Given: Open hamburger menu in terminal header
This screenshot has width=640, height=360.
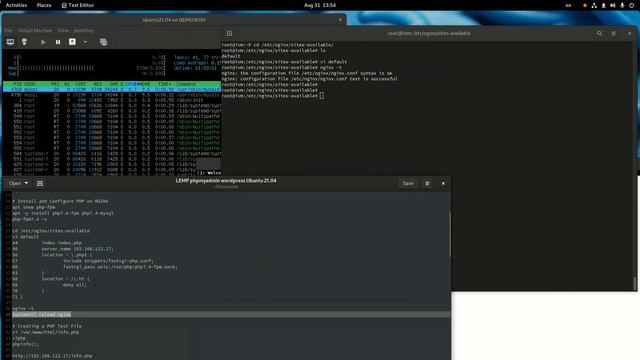Looking at the screenshot, I should [613, 33].
